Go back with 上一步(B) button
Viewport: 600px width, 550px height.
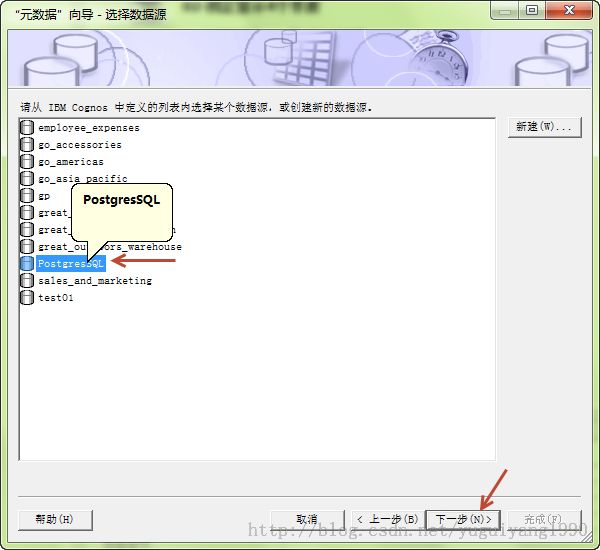(388, 519)
